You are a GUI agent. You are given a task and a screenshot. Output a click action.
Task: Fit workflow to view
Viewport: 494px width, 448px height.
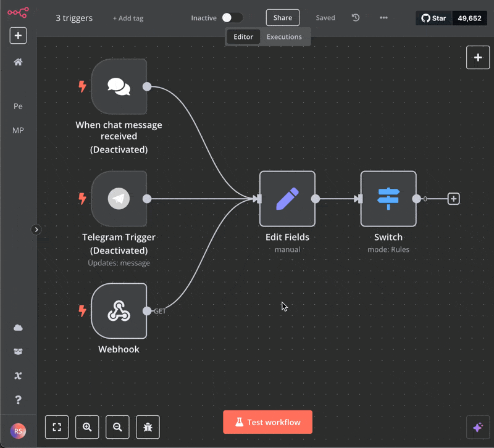(57, 426)
